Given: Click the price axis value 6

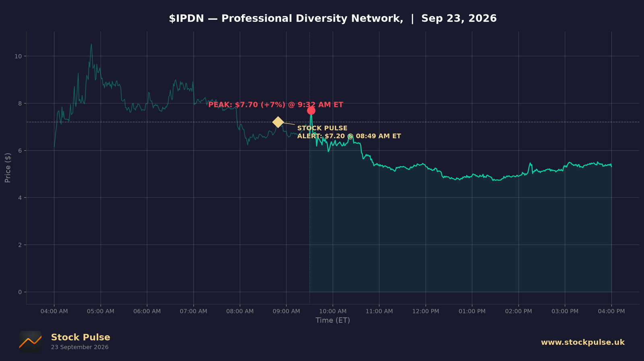Looking at the screenshot, I should coord(20,151).
